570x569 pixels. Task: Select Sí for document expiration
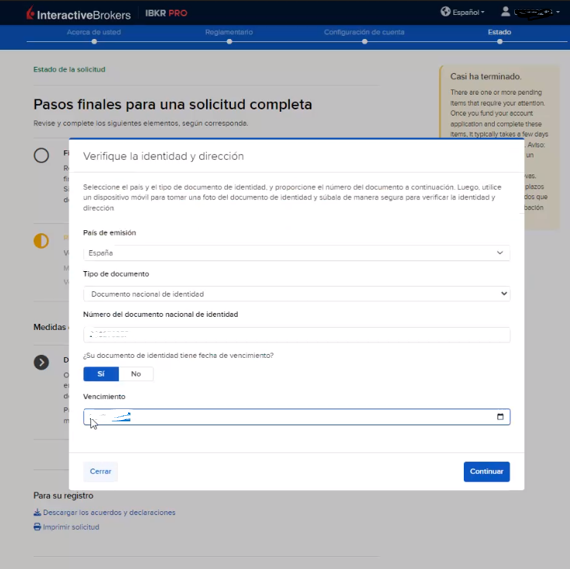pyautogui.click(x=101, y=374)
